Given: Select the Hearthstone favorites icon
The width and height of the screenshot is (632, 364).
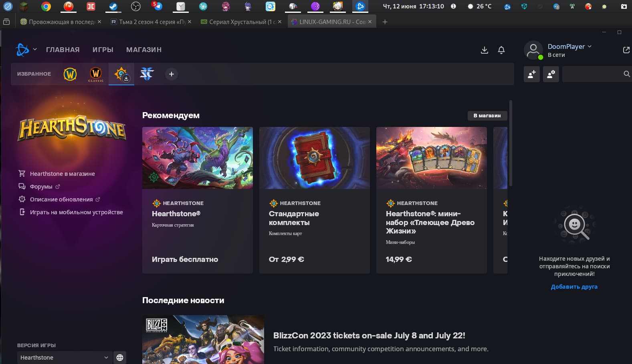Looking at the screenshot, I should point(121,74).
